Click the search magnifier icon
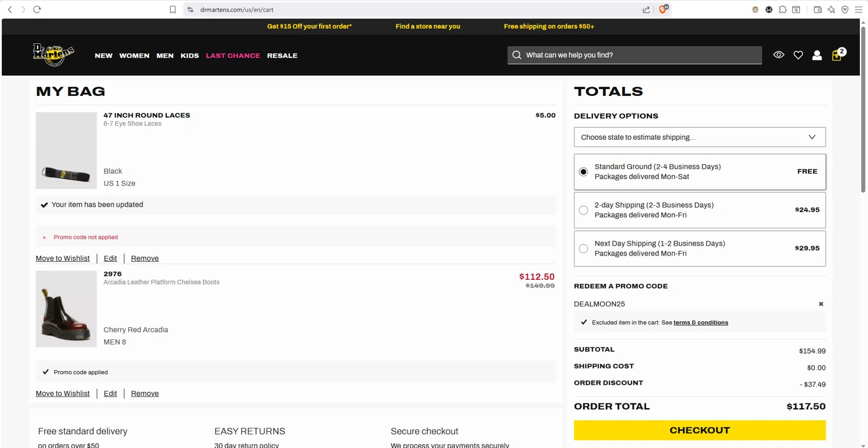 point(517,55)
